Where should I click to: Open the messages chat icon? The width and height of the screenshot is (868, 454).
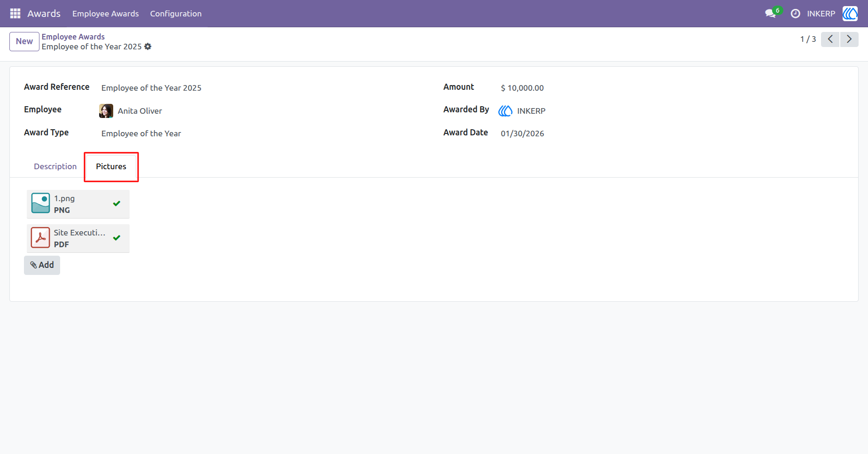(770, 14)
